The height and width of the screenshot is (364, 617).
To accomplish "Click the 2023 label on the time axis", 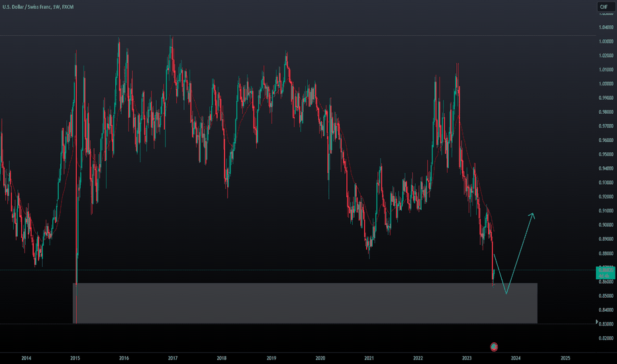I will (x=467, y=358).
